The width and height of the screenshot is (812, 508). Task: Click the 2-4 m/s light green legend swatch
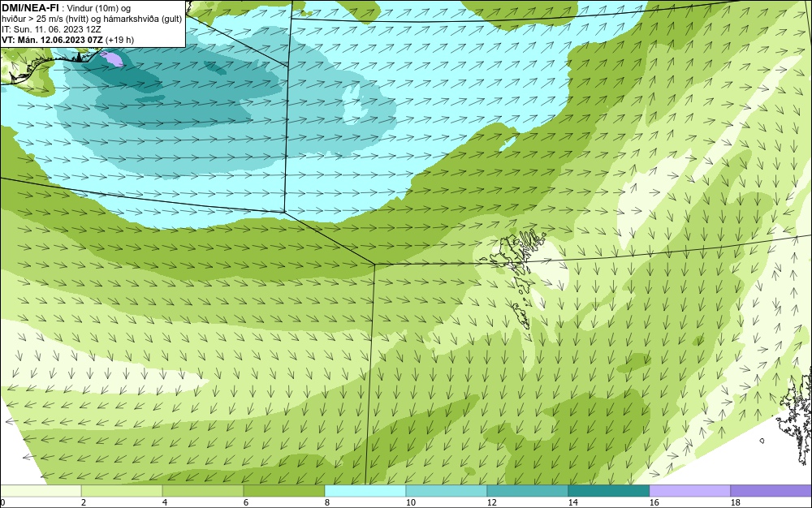(x=122, y=490)
